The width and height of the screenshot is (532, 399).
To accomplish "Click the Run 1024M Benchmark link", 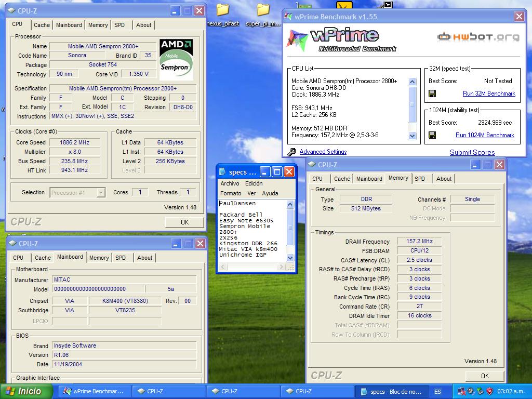I will 485,135.
